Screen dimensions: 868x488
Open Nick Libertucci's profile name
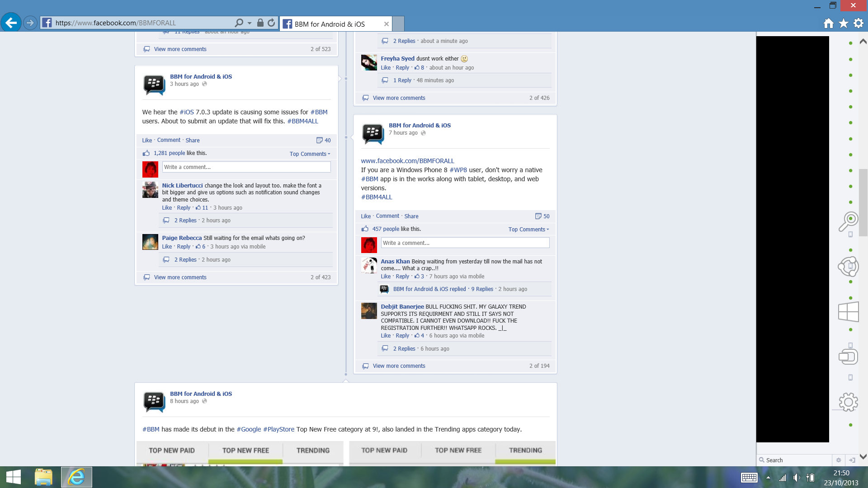coord(182,185)
